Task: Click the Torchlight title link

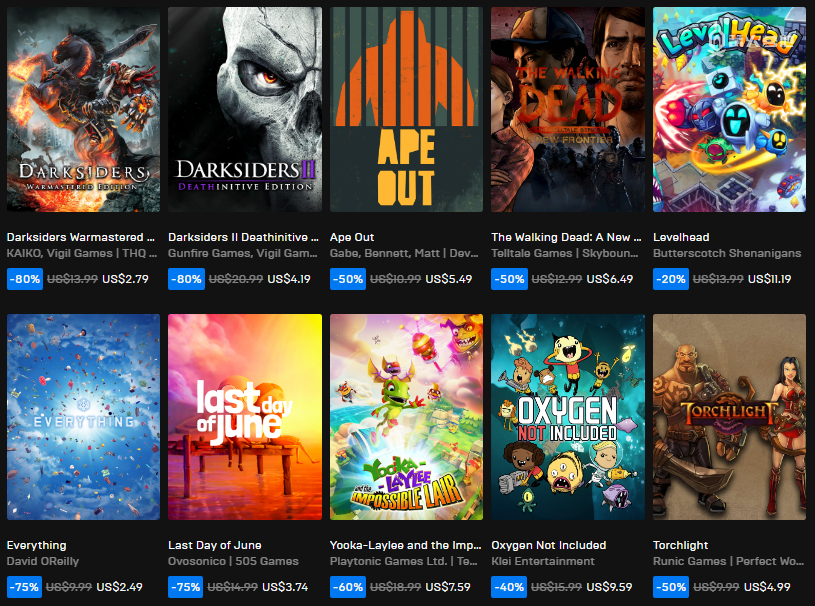Action: [680, 545]
